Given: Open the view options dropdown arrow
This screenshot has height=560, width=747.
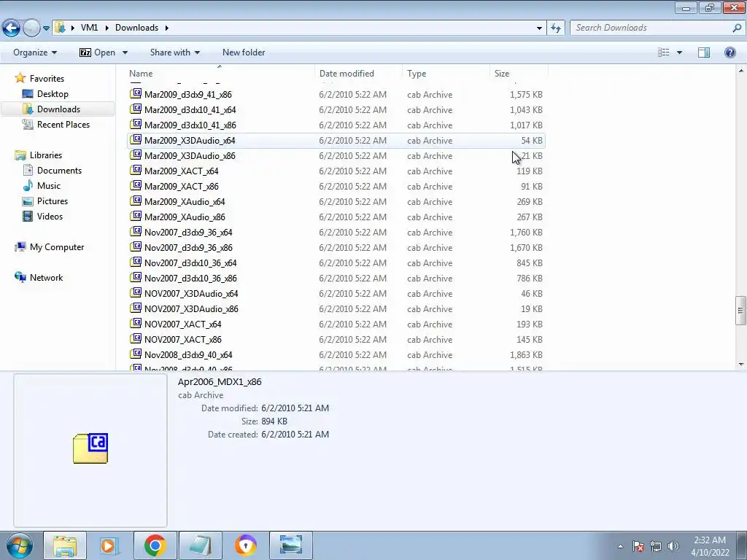Looking at the screenshot, I should [x=679, y=52].
